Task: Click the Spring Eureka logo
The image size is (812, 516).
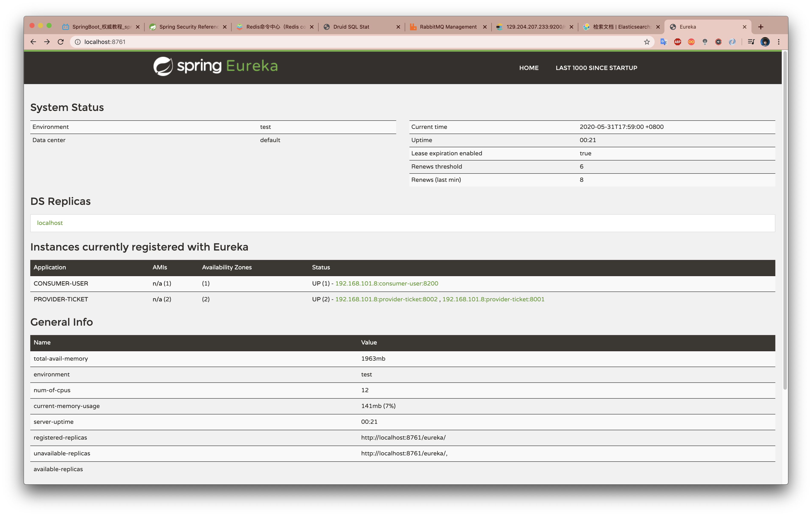Action: (216, 66)
